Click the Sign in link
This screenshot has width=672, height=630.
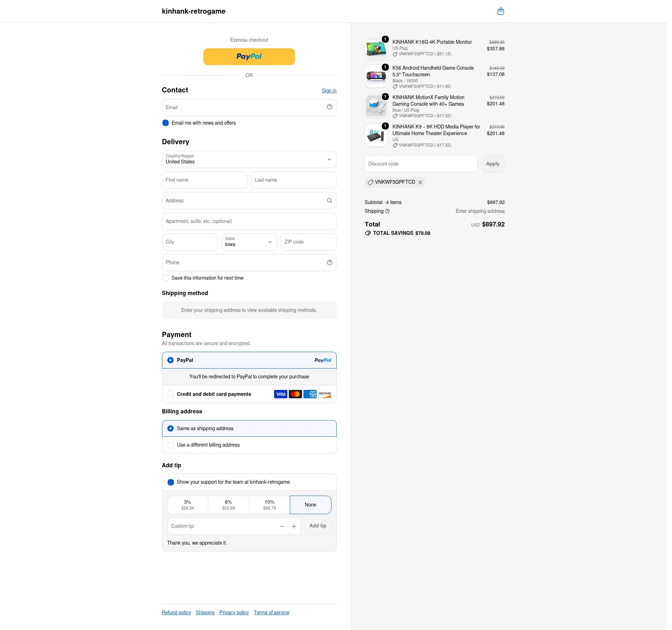(329, 91)
